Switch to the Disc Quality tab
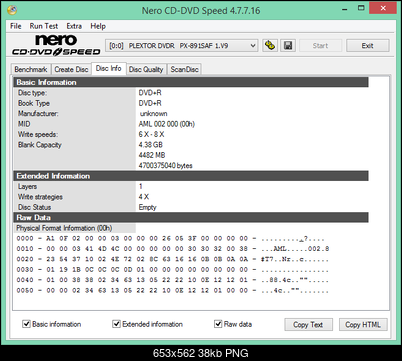Viewport: 402px width, 361px height. point(146,69)
